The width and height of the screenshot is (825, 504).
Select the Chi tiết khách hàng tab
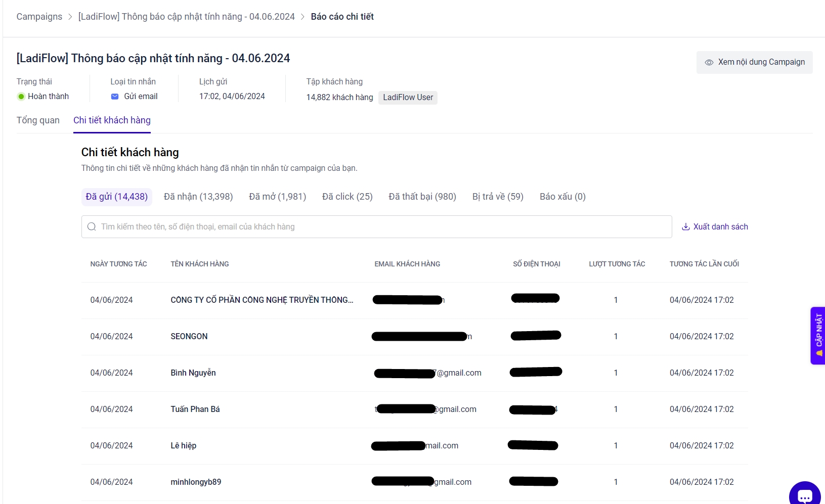(x=112, y=120)
